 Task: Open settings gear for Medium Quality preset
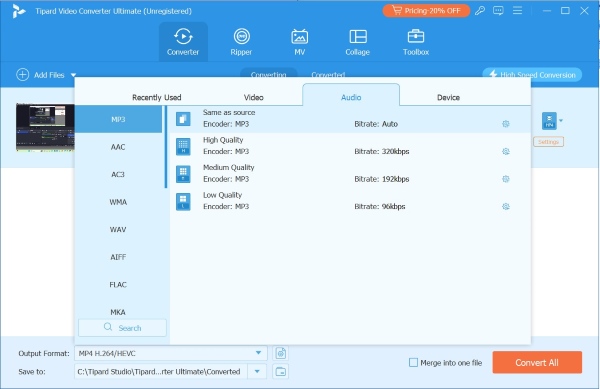505,179
